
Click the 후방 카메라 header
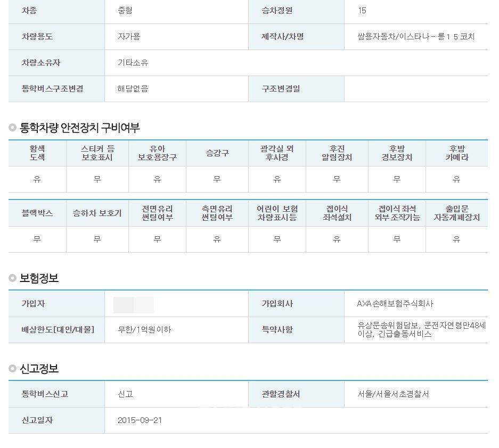coord(457,153)
